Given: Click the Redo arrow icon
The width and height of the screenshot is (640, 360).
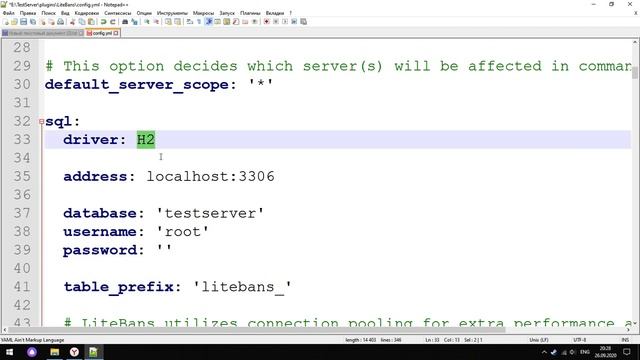Looking at the screenshot, I should click(113, 22).
